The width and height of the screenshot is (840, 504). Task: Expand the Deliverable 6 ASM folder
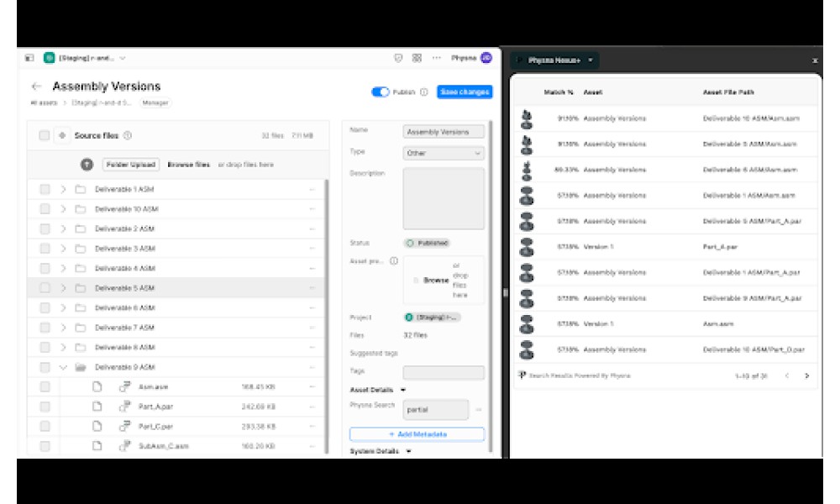63,308
